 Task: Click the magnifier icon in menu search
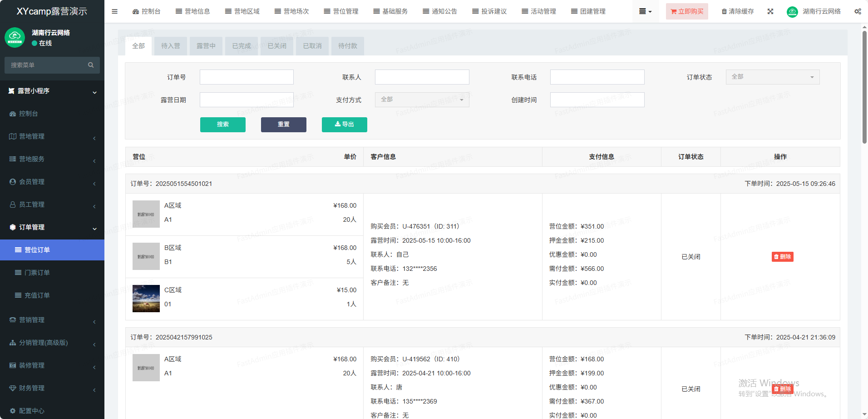(91, 65)
